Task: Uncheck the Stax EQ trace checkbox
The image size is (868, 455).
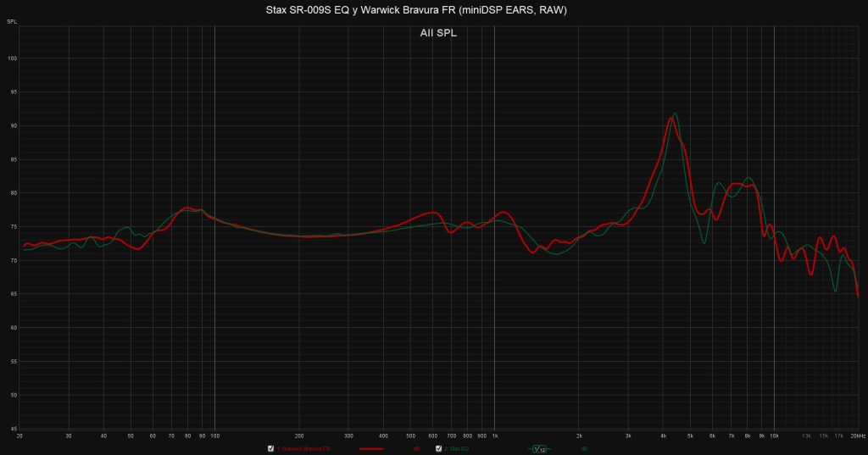Action: tap(438, 448)
